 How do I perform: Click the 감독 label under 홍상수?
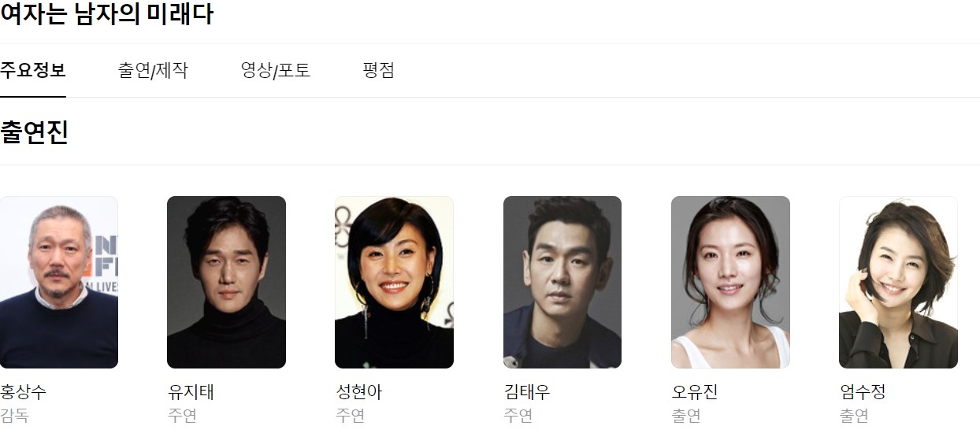[x=14, y=416]
